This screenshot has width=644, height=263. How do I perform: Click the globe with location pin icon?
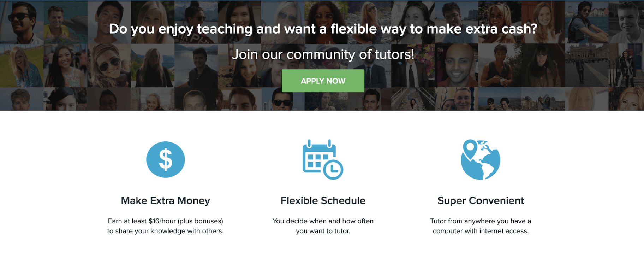(x=480, y=160)
